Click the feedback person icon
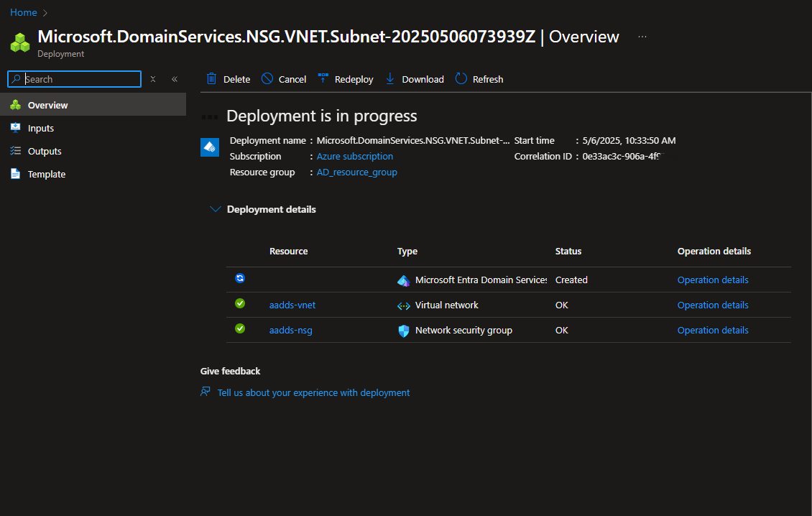Screen dimensions: 812x516 click(206, 392)
